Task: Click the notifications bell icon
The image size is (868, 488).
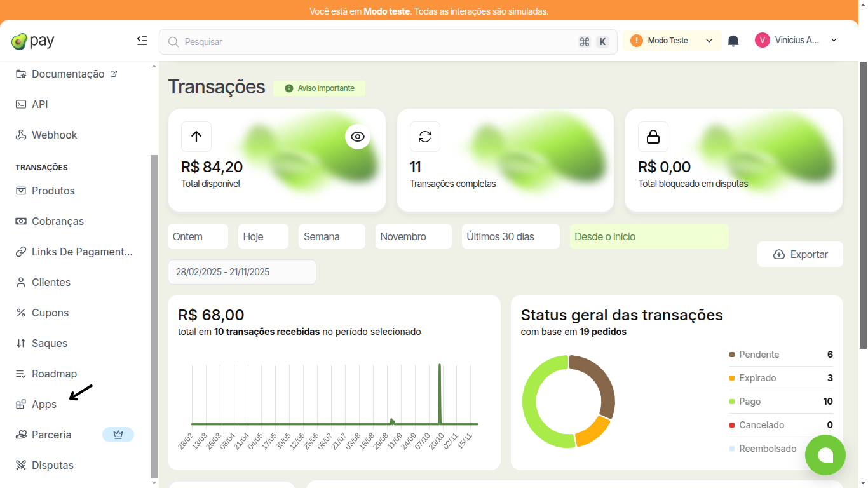Action: (733, 40)
